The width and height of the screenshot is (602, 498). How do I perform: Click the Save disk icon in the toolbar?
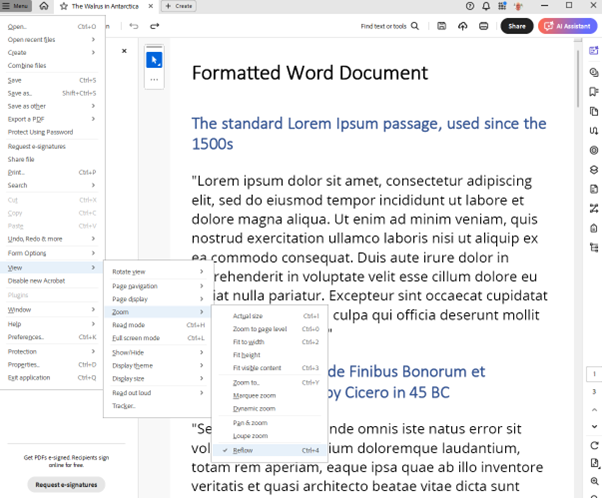[442, 26]
